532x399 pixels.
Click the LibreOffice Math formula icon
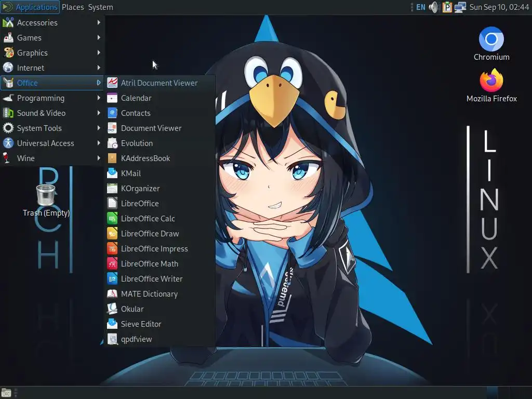pyautogui.click(x=112, y=263)
